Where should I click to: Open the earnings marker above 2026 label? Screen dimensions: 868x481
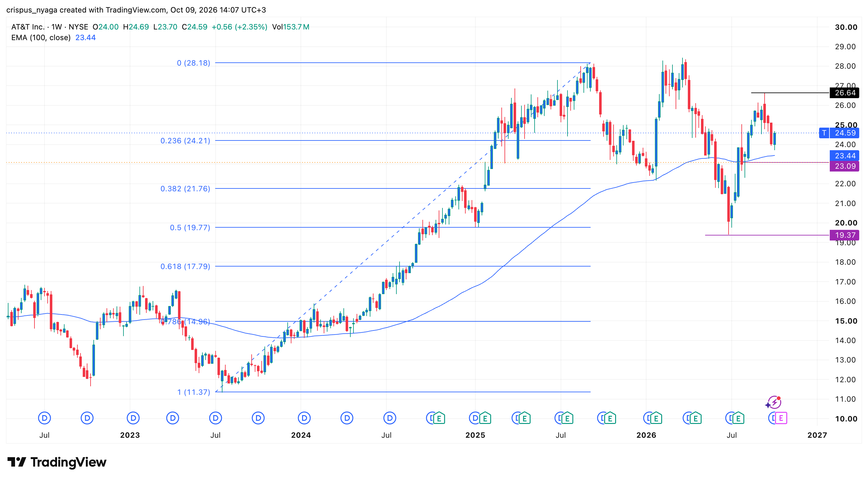click(656, 418)
